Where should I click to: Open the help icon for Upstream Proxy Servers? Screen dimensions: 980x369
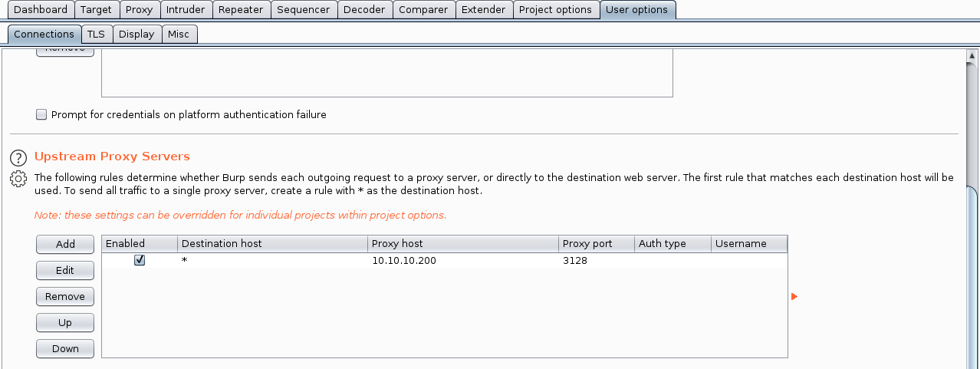click(18, 158)
